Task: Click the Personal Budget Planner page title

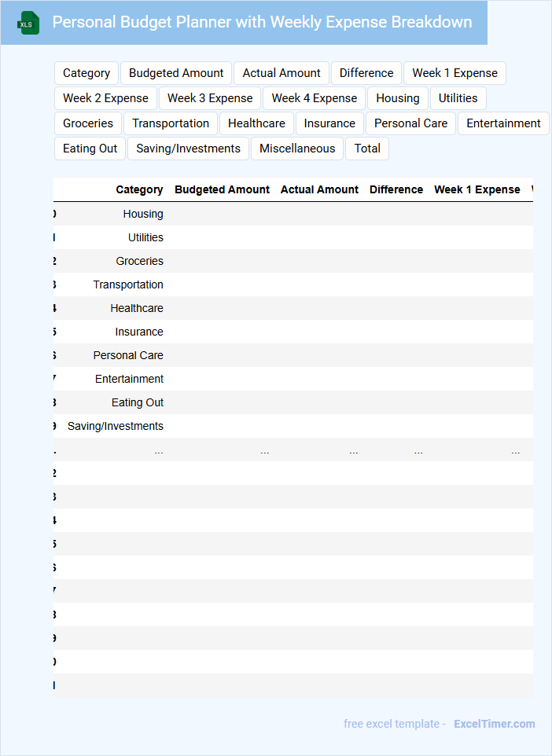Action: coord(262,22)
